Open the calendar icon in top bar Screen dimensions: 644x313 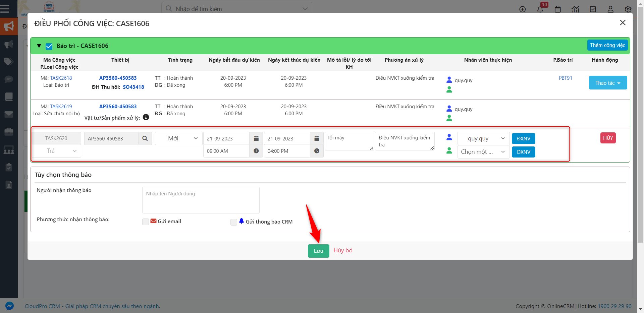(x=558, y=9)
